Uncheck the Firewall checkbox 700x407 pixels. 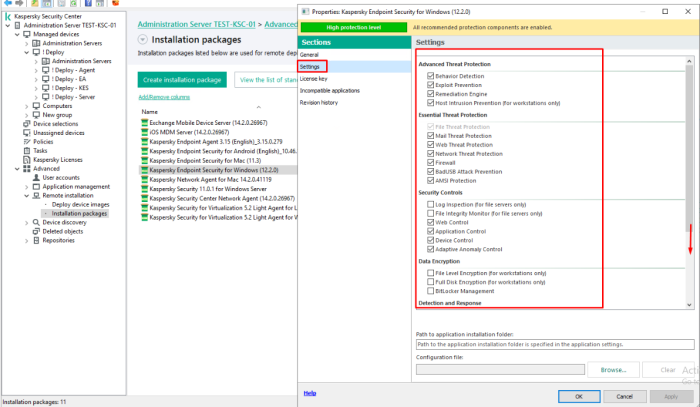(x=430, y=162)
